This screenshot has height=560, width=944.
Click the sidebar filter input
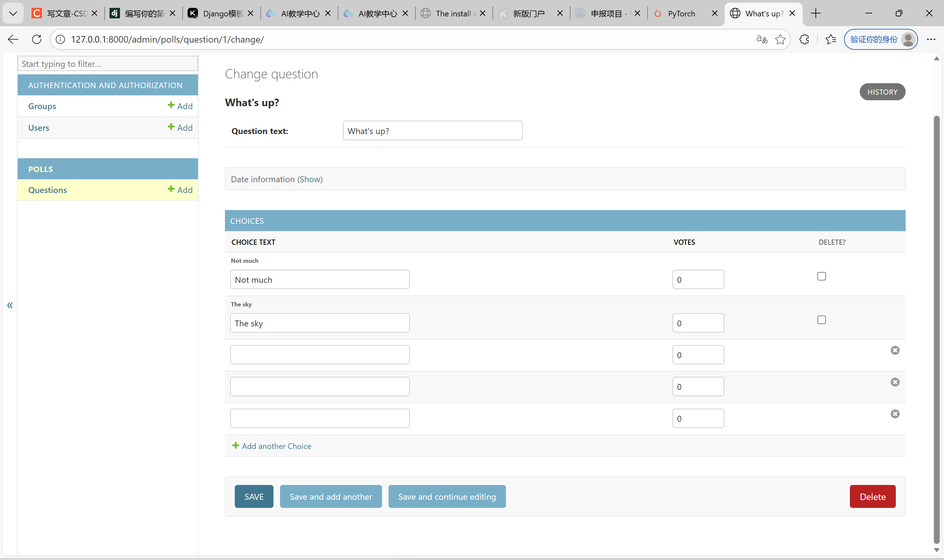point(108,64)
